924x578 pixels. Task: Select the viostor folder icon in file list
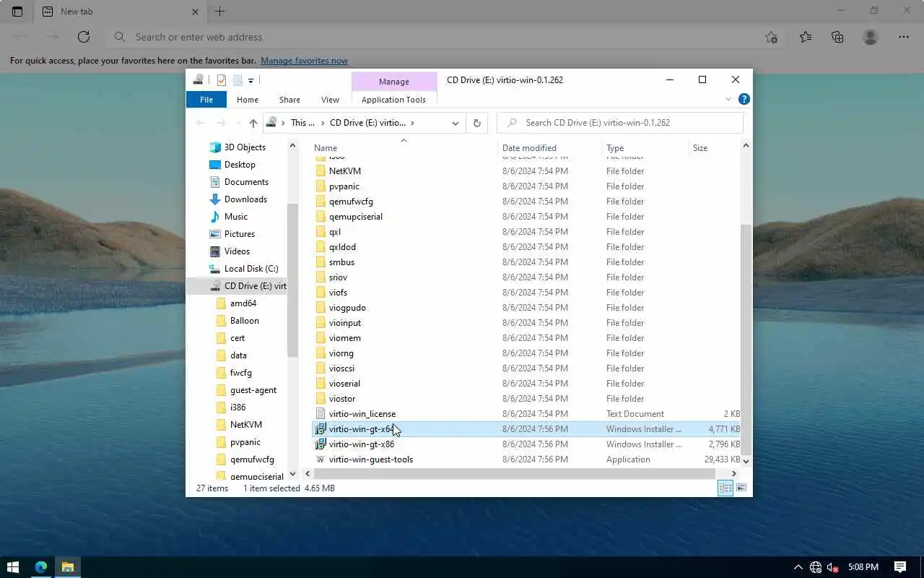(x=321, y=399)
